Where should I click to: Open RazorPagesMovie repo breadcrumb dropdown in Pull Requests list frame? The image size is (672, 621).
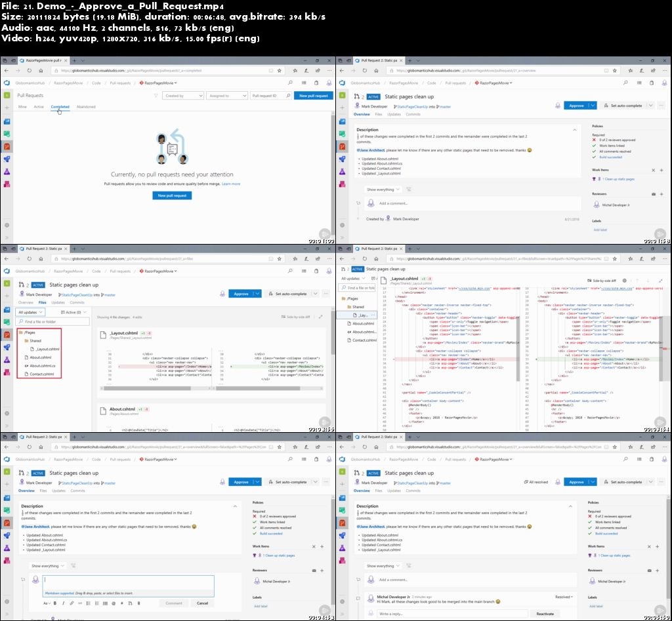click(158, 83)
